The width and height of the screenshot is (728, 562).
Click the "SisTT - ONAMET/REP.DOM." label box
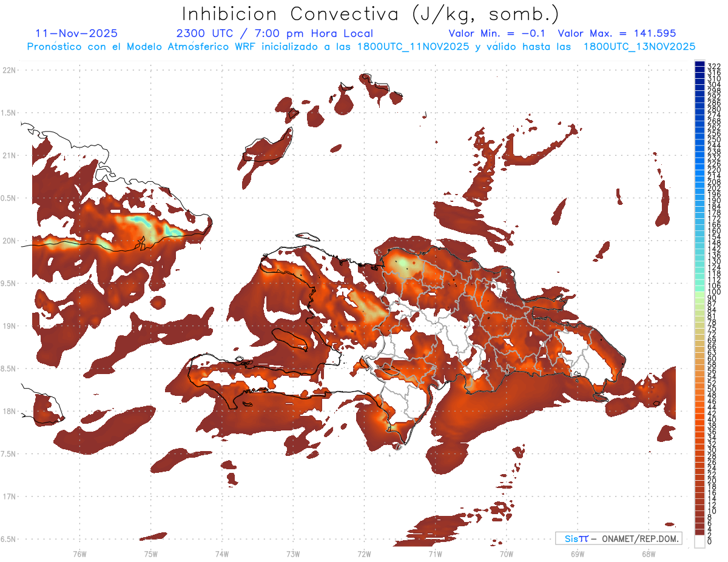pyautogui.click(x=618, y=538)
